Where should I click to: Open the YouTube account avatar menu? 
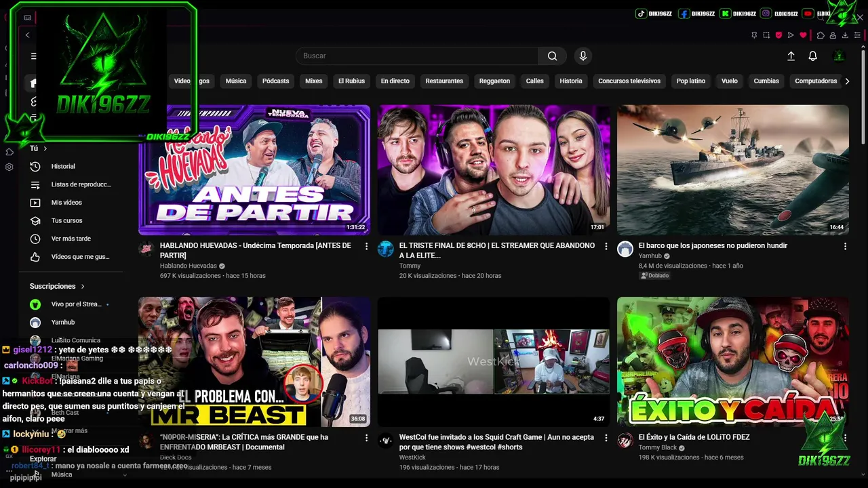point(839,56)
